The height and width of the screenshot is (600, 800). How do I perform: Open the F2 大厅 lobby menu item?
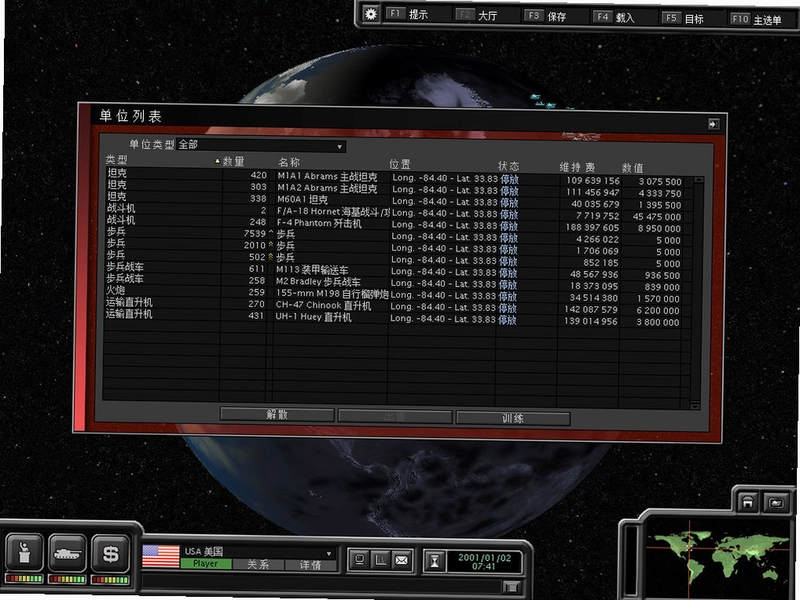click(x=476, y=15)
